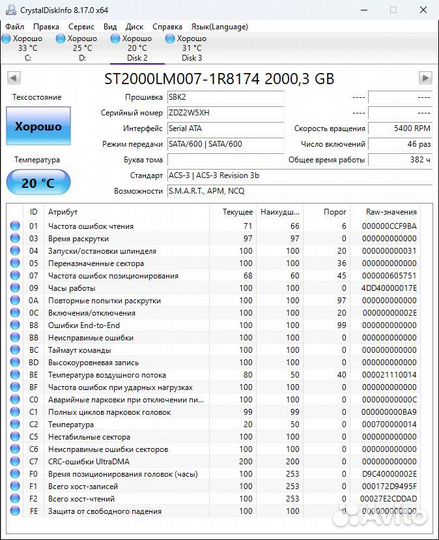Click status icon for BF shock error rate

[15, 387]
